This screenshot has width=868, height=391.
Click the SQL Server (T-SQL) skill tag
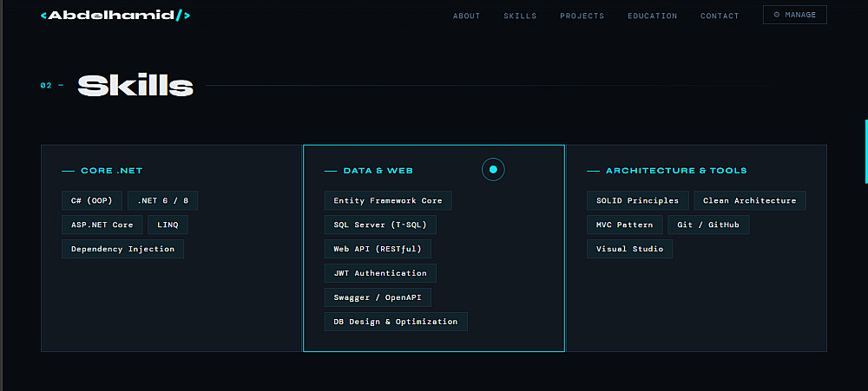(x=380, y=225)
